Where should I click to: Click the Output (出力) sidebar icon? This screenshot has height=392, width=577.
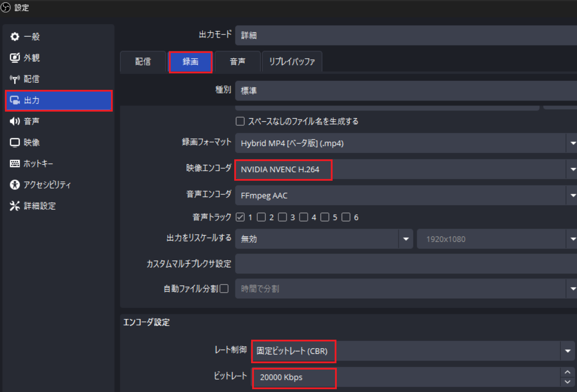tap(15, 100)
